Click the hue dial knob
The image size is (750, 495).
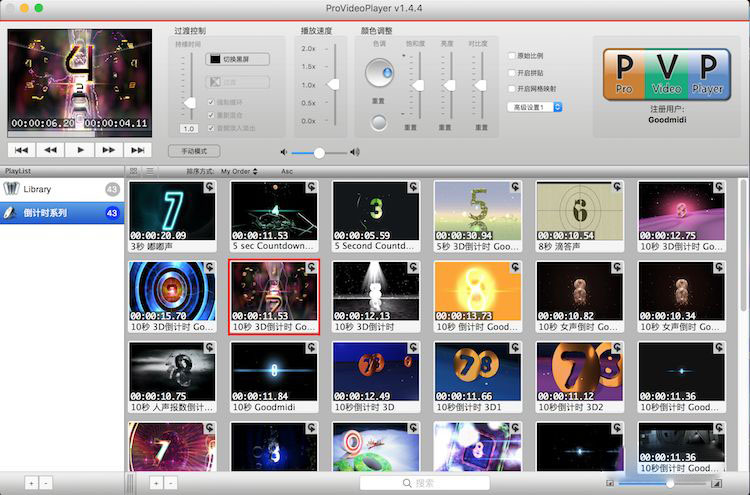(x=379, y=73)
